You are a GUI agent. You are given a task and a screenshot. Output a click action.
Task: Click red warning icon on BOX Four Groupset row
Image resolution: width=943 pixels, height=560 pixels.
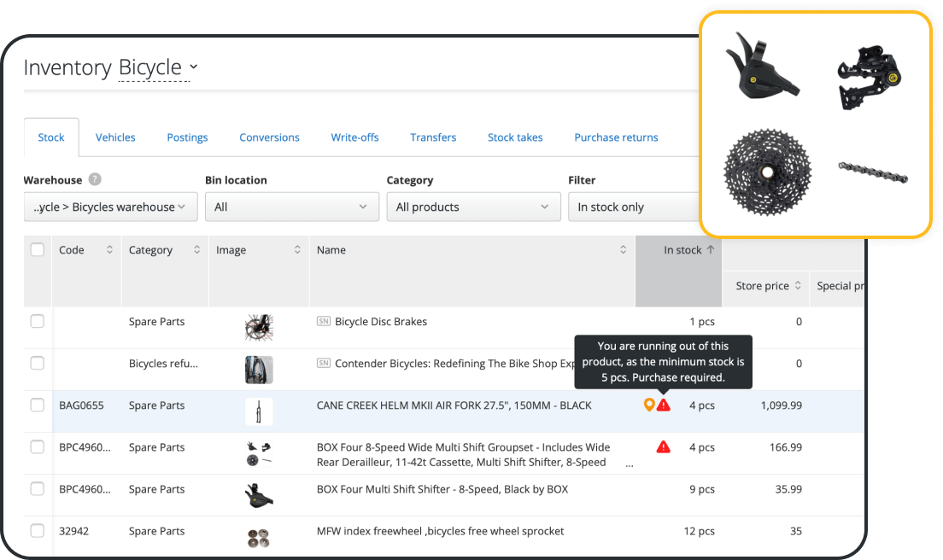[x=663, y=446]
